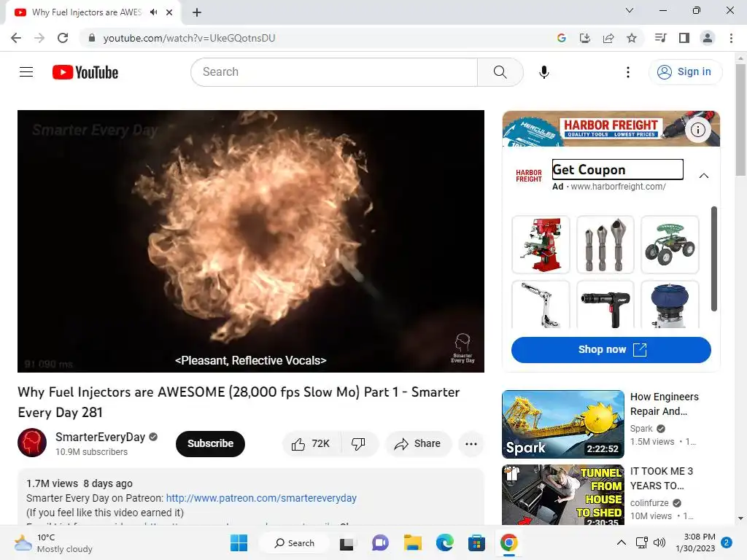This screenshot has height=560, width=747.
Task: Click Shop now button
Action: (x=611, y=349)
